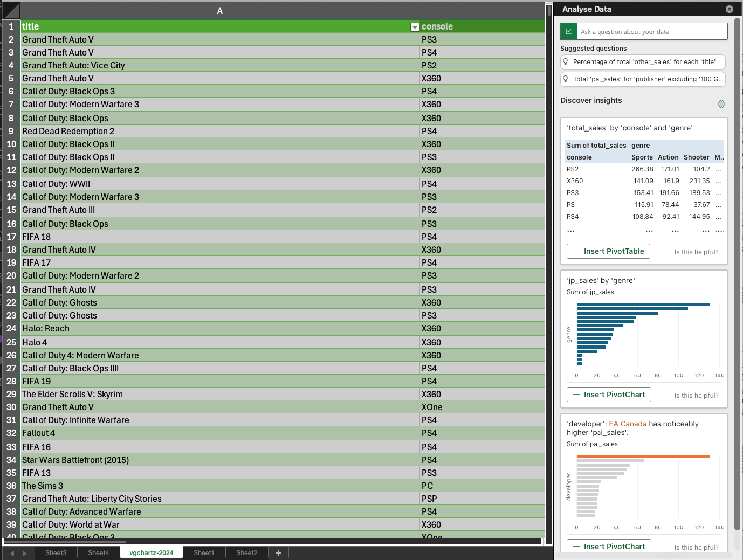Image resolution: width=743 pixels, height=560 pixels.
Task: Select cell 'Halo: Reach'
Action: [221, 328]
